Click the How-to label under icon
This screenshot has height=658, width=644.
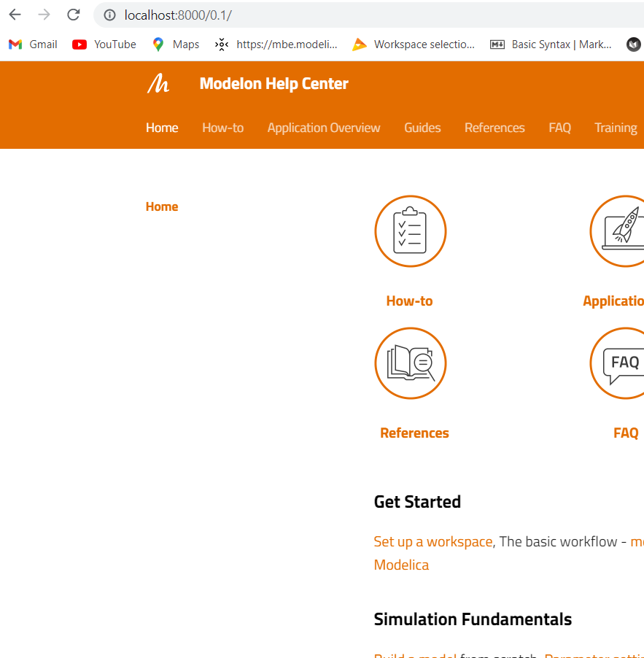tap(409, 301)
